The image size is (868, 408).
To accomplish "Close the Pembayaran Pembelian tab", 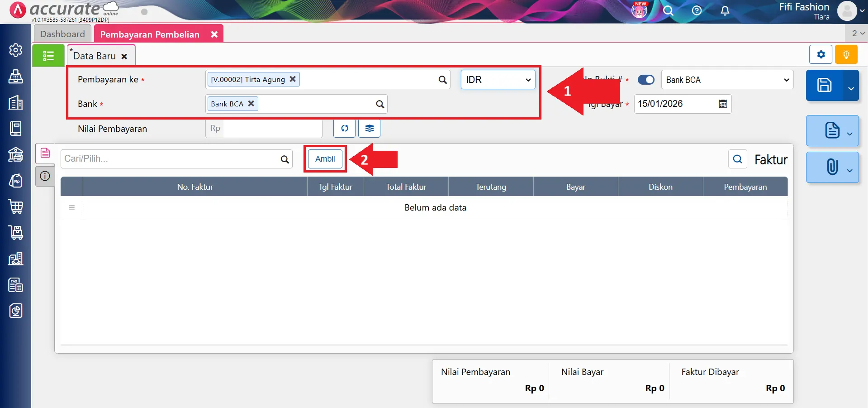I will [214, 34].
